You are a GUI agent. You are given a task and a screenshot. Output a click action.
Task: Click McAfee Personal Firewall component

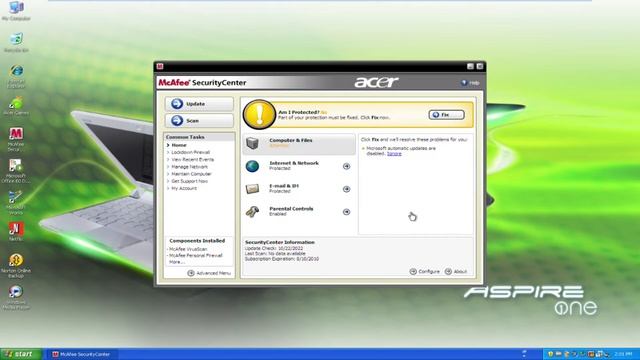click(196, 256)
